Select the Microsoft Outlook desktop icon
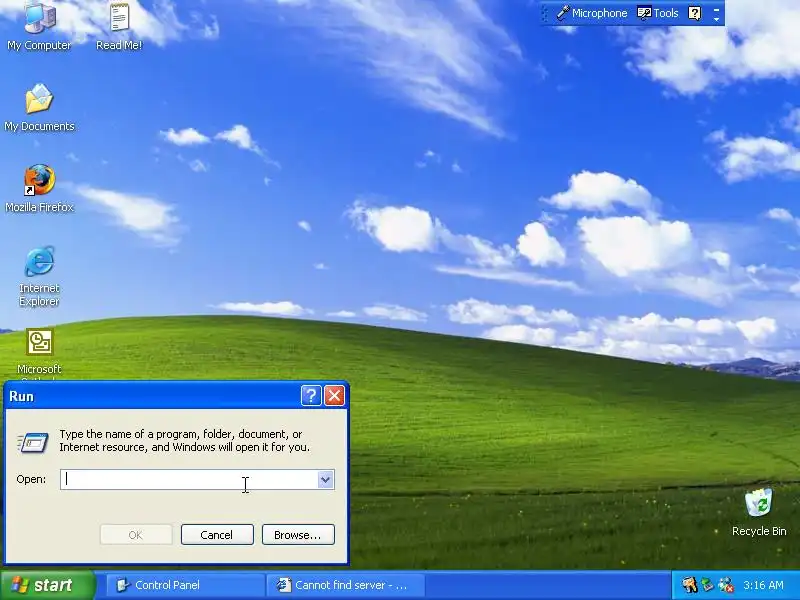800x600 pixels. [39, 352]
